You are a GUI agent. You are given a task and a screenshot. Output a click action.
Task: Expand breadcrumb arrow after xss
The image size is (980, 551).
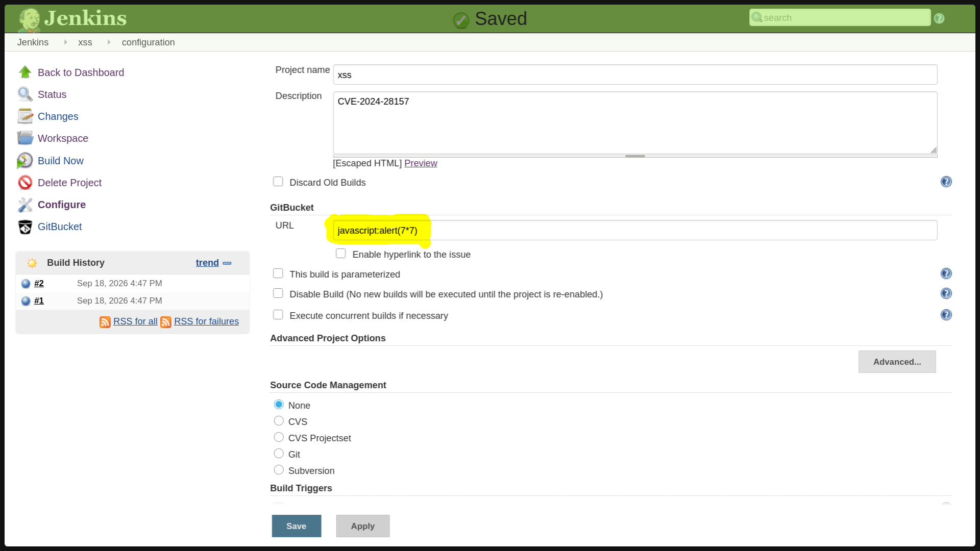click(109, 42)
